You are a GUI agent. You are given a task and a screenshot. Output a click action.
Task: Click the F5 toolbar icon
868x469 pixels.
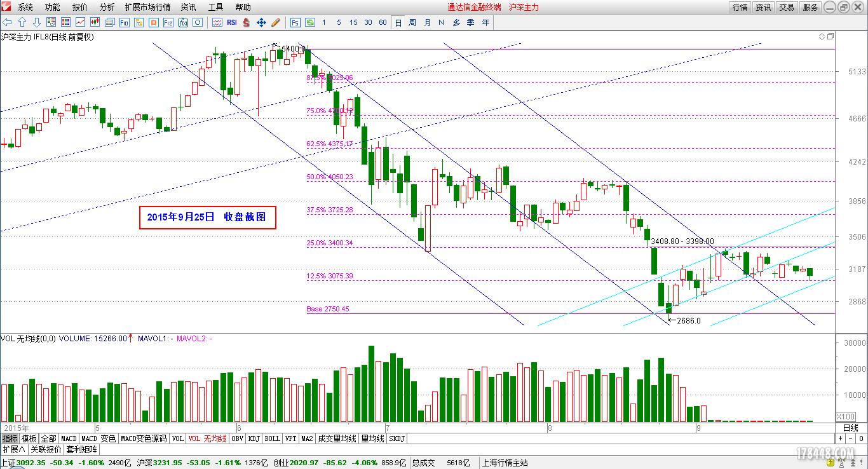coord(295,22)
